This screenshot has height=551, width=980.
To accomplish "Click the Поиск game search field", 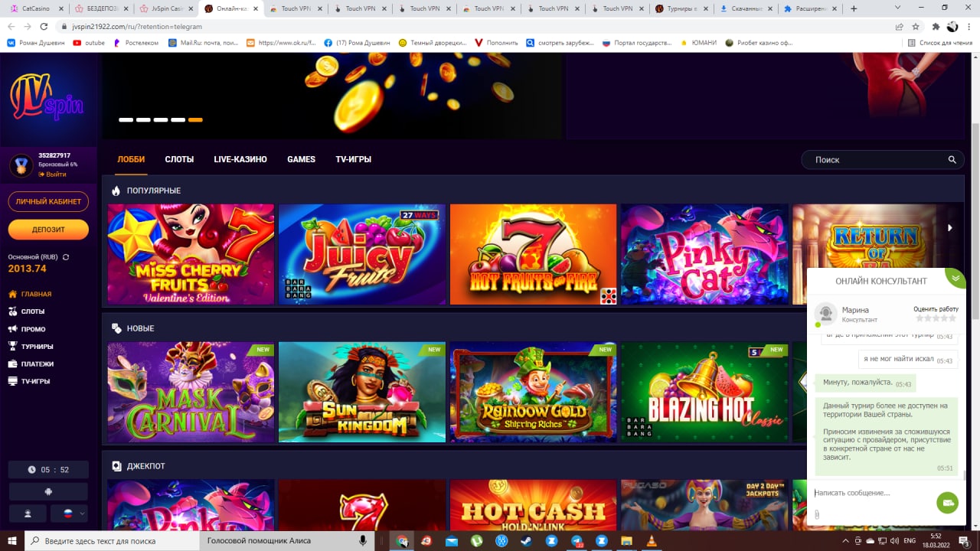I will click(x=882, y=160).
